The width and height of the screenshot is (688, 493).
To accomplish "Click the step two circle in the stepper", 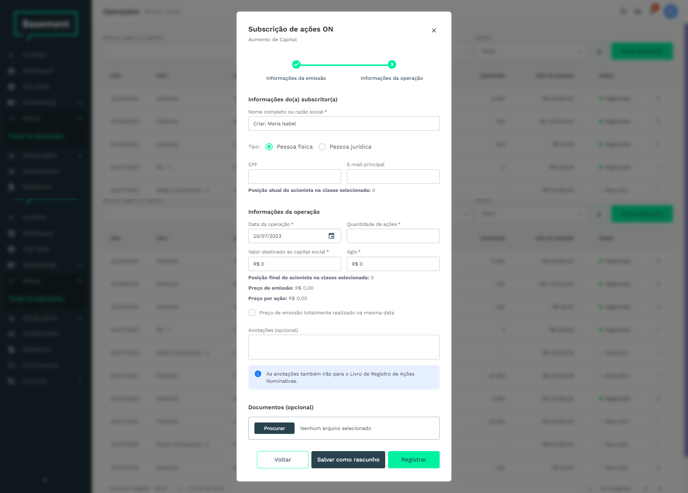I will (392, 65).
